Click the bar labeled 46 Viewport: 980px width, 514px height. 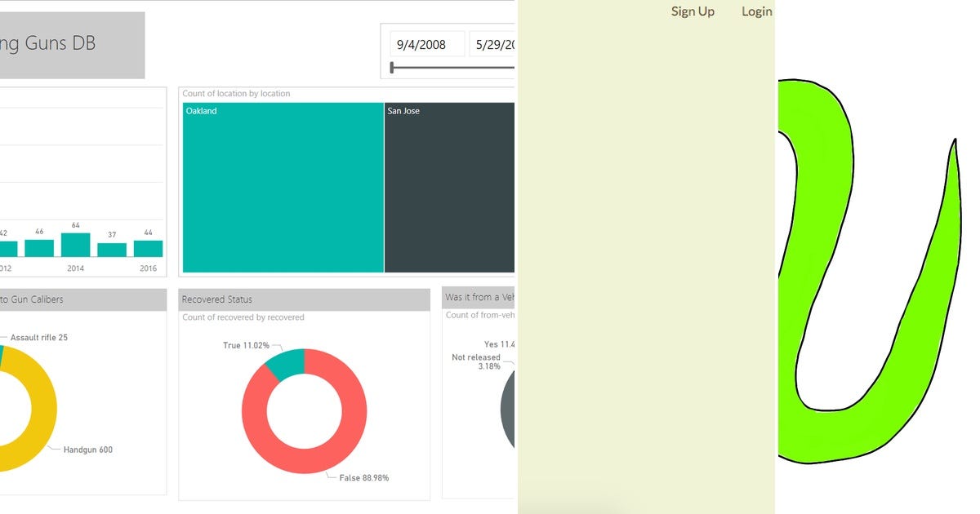click(x=39, y=248)
